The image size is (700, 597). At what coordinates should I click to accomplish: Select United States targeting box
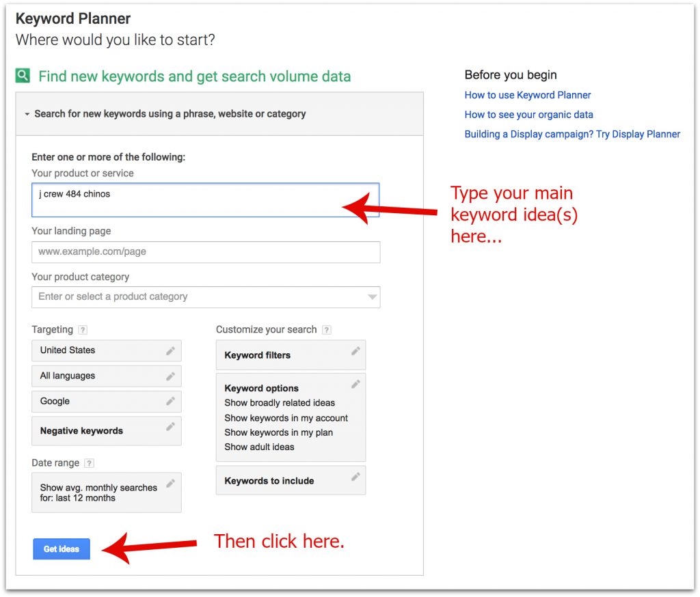(106, 350)
